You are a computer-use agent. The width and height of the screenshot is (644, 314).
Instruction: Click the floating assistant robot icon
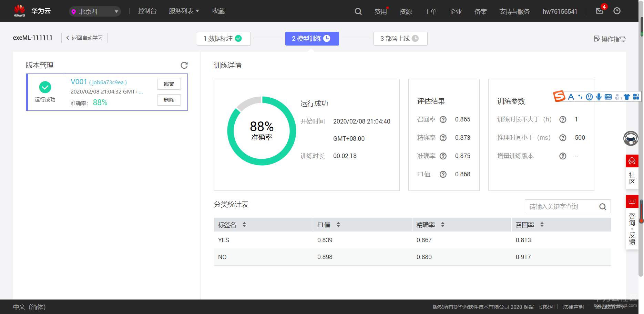pos(631,138)
